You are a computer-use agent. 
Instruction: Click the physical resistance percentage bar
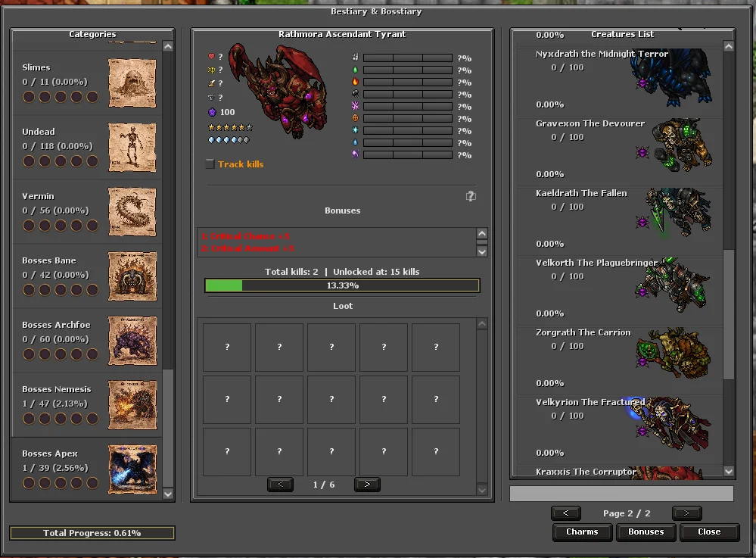407,58
